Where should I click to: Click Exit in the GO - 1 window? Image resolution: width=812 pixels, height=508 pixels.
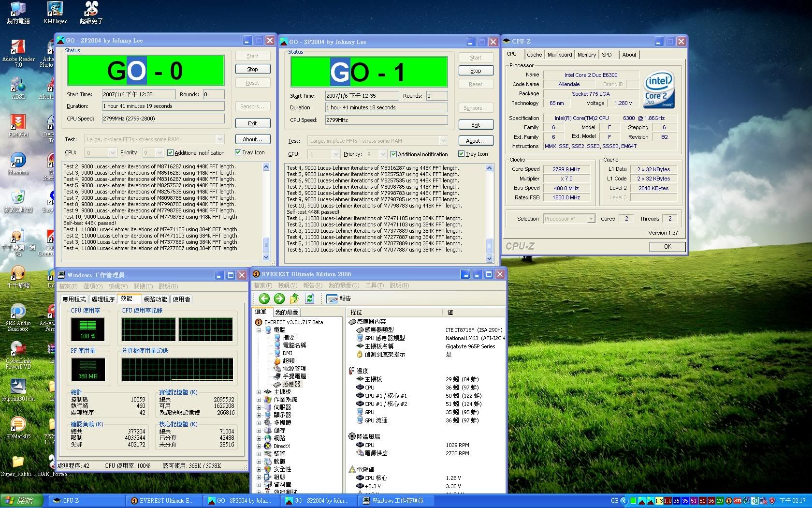click(476, 125)
